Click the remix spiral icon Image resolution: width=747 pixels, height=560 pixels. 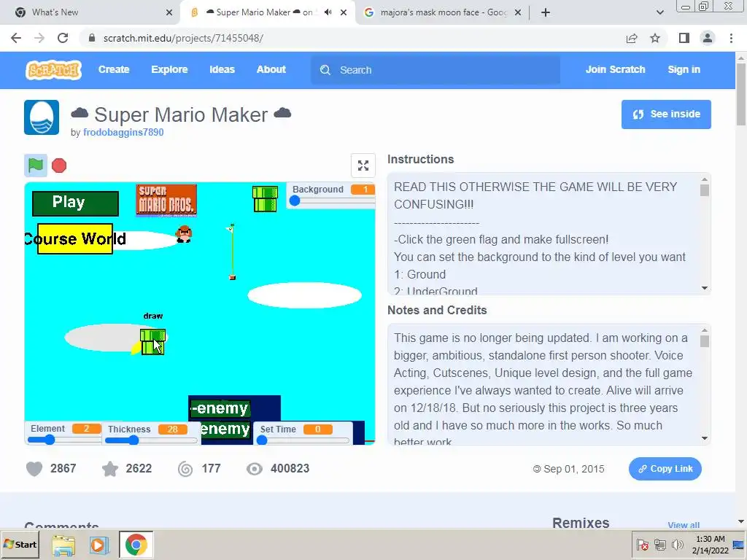pos(185,469)
